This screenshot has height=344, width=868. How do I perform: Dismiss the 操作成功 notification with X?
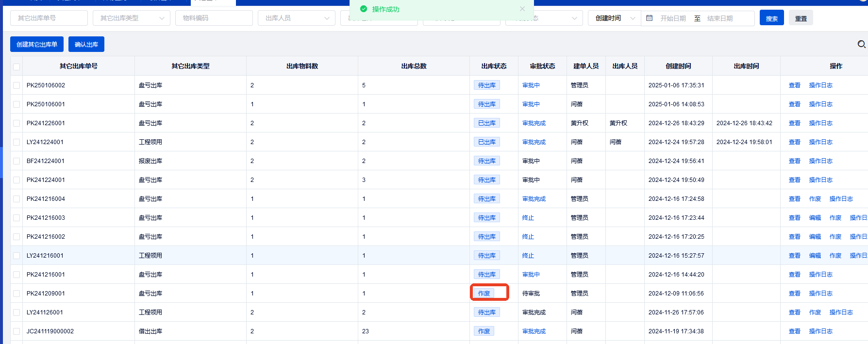click(x=522, y=9)
